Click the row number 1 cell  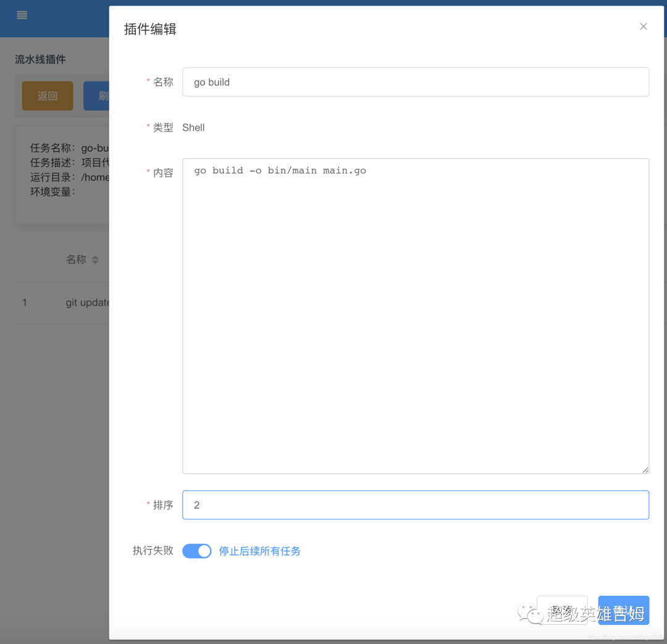(x=25, y=303)
